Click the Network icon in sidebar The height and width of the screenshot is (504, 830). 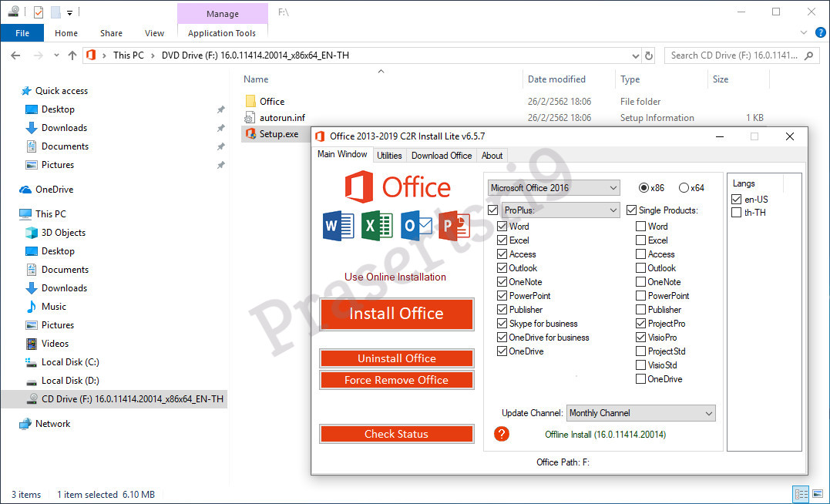pyautogui.click(x=25, y=424)
